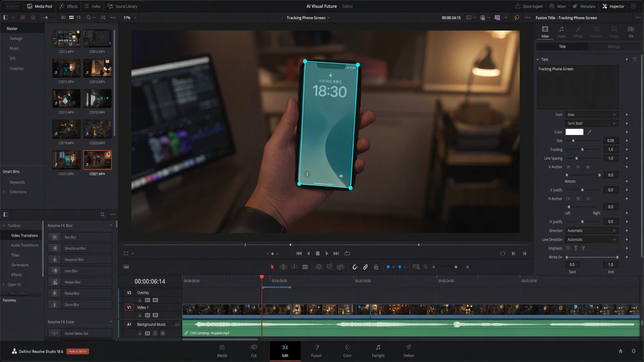Screen dimensions: 644x362
Task: Select the C0015.MP4 clip thumbnail
Action: tap(66, 68)
